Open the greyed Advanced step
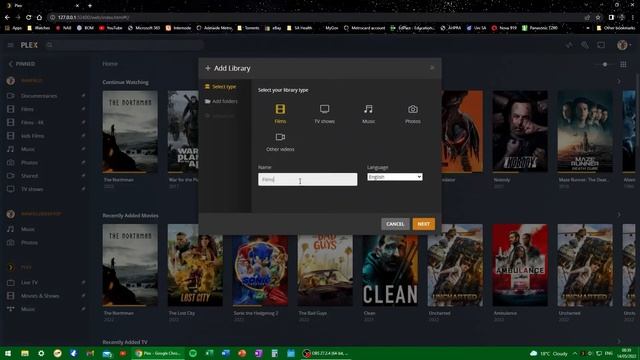 click(220, 116)
